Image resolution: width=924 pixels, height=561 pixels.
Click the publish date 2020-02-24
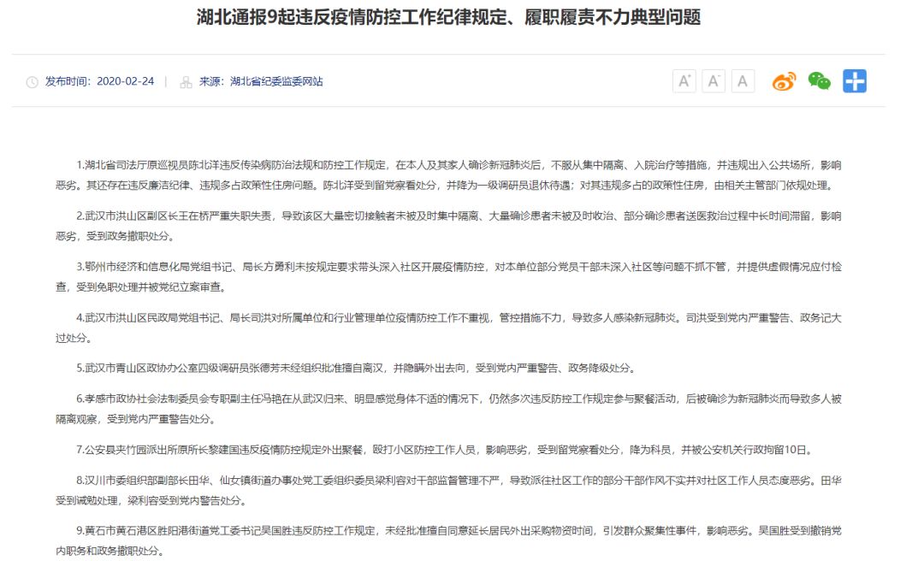point(126,81)
